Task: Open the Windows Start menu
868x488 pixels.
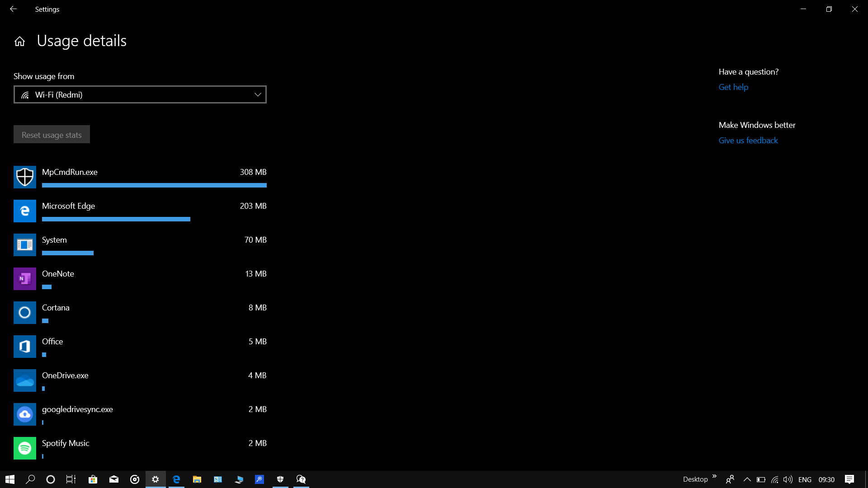Action: (x=10, y=479)
